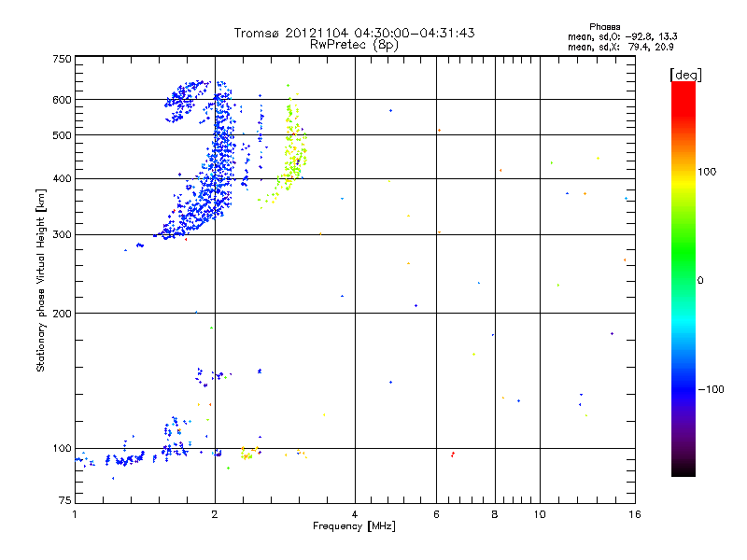Click the y-axis label 'Stationary phase Virtual Height [km]'

tap(40, 280)
